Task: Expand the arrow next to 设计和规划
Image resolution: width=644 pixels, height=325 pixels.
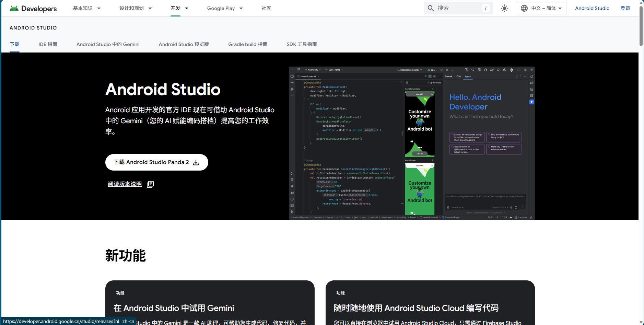Action: 150,8
